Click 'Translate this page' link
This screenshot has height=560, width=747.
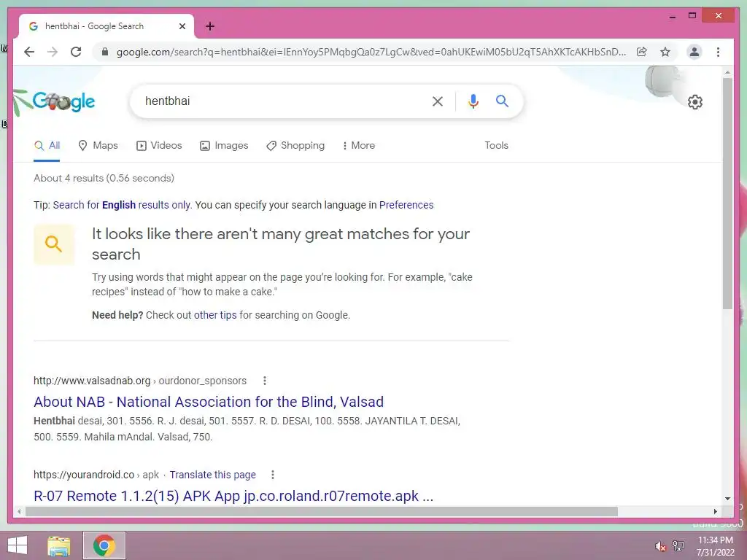tap(212, 475)
